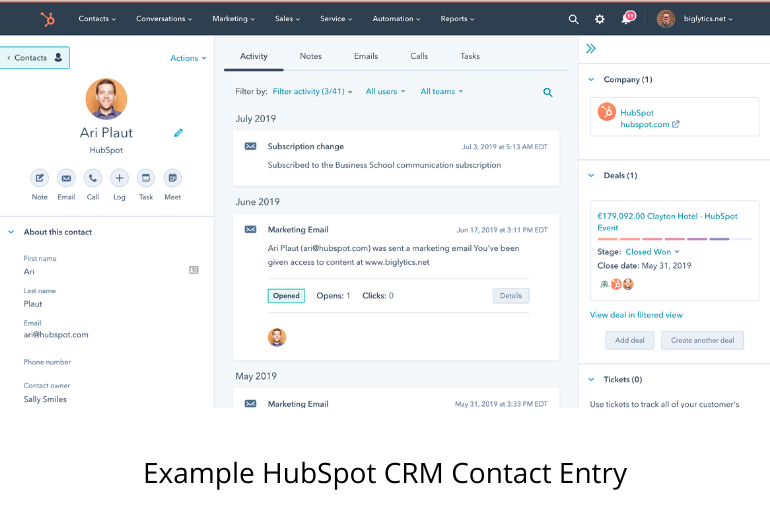Click the Opened status badge

coord(286,296)
